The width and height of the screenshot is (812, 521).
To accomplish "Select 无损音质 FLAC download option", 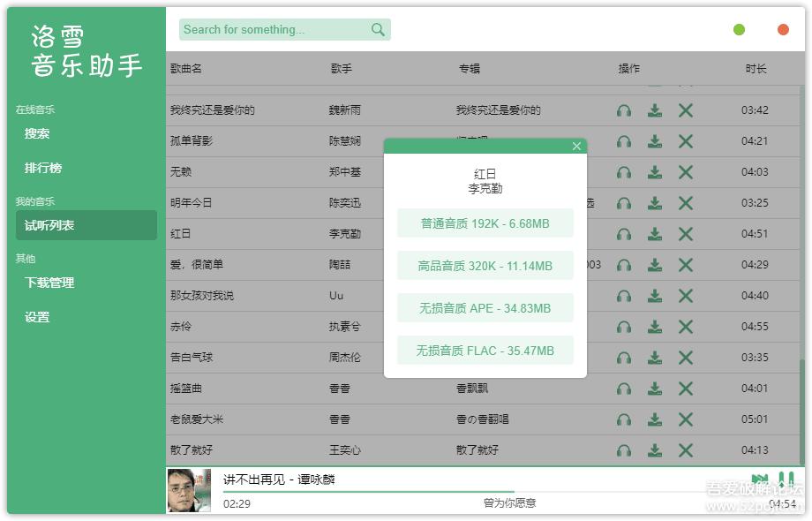I will [485, 351].
